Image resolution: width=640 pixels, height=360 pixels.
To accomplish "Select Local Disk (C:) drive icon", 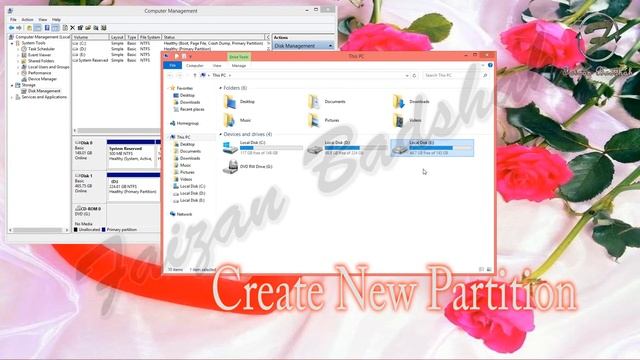I will click(230, 148).
